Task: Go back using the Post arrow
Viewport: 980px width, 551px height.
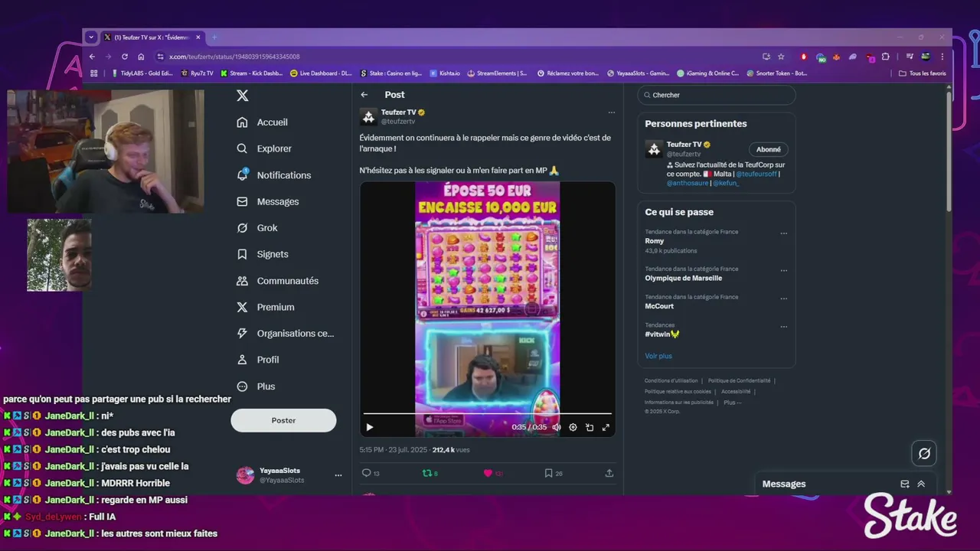Action: click(364, 95)
